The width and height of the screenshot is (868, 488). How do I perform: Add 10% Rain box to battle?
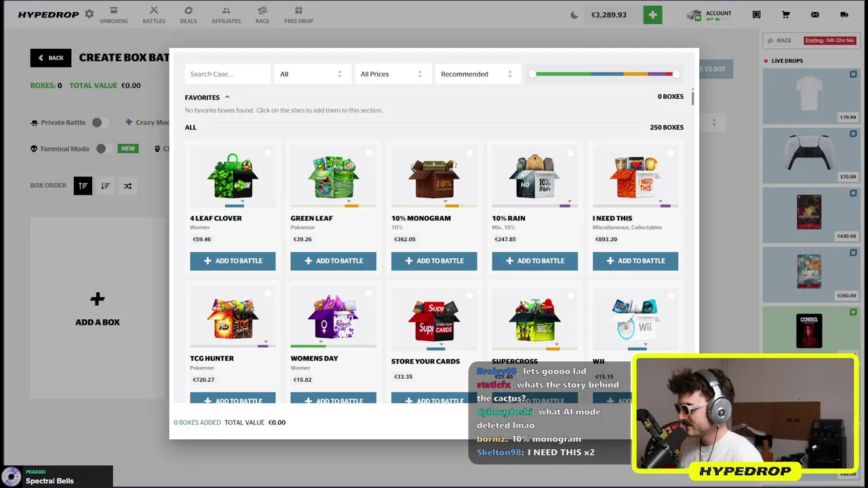click(534, 261)
